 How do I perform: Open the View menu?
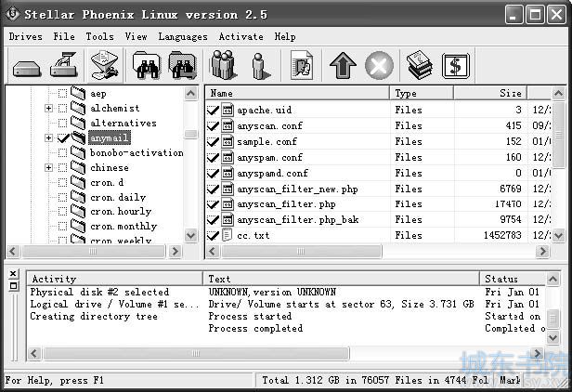tap(136, 36)
